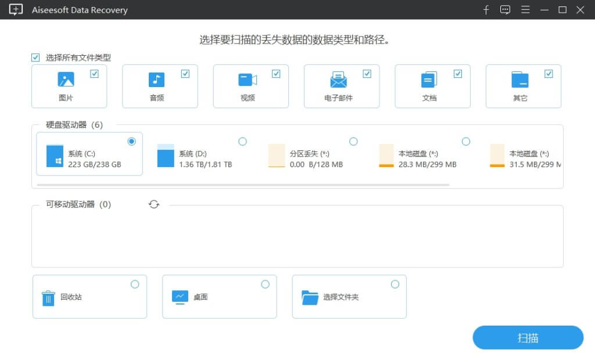This screenshot has width=595, height=364.
Task: Click the Facebook icon in title bar
Action: 486,10
